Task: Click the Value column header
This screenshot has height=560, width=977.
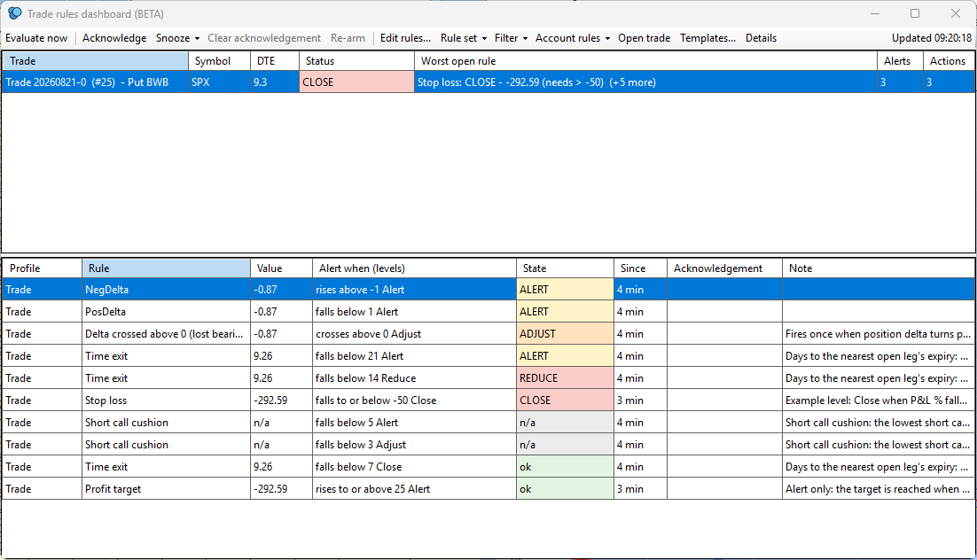Action: pyautogui.click(x=281, y=268)
